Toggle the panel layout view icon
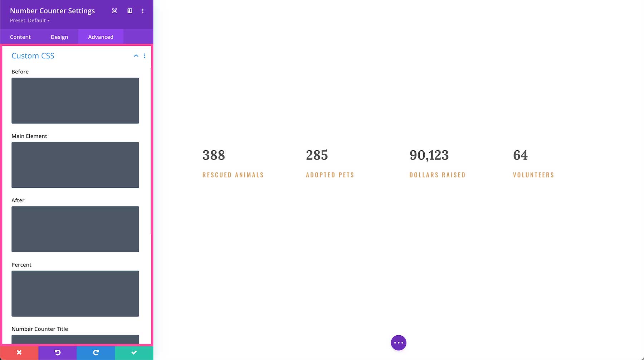 (x=130, y=11)
